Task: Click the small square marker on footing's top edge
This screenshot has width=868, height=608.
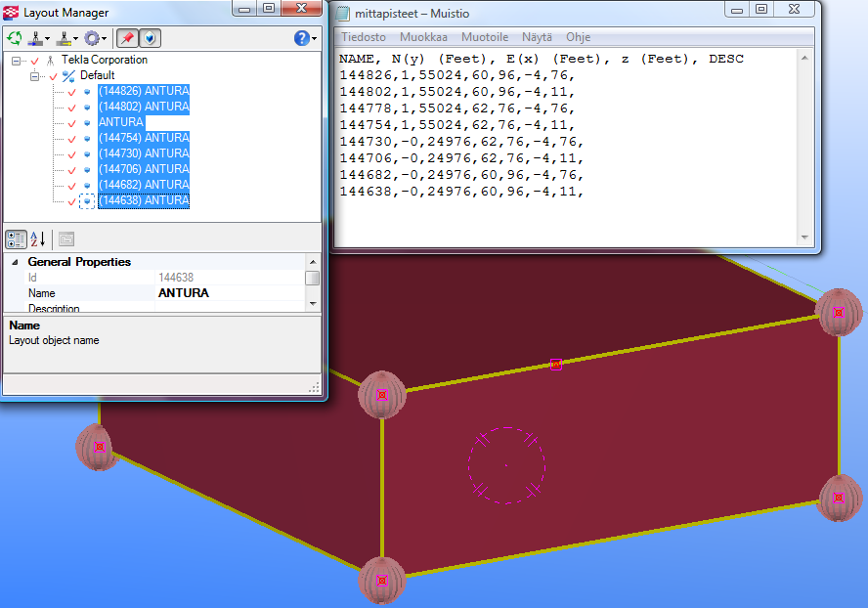Action: coord(556,365)
